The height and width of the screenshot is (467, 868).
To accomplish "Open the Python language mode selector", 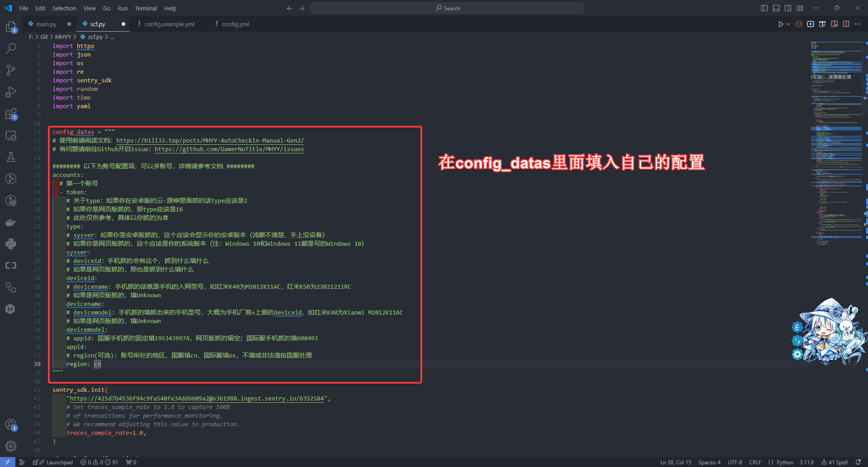I will coord(784,462).
